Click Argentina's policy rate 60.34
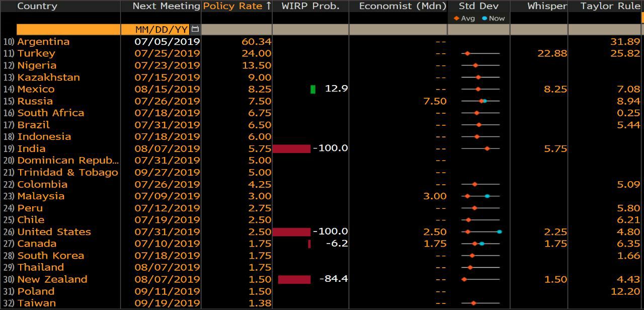The width and height of the screenshot is (644, 310). 256,42
